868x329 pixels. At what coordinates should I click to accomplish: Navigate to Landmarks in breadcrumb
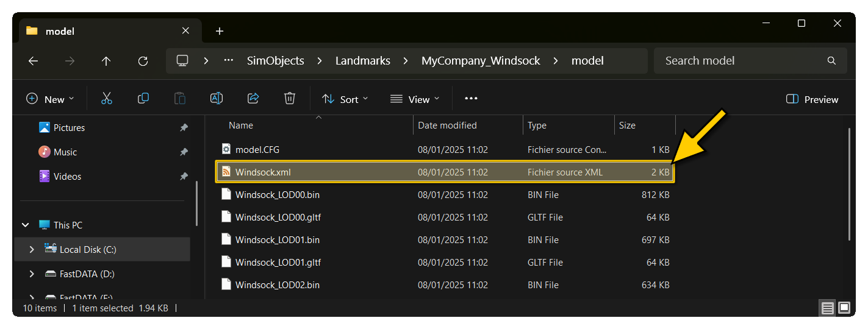(362, 61)
